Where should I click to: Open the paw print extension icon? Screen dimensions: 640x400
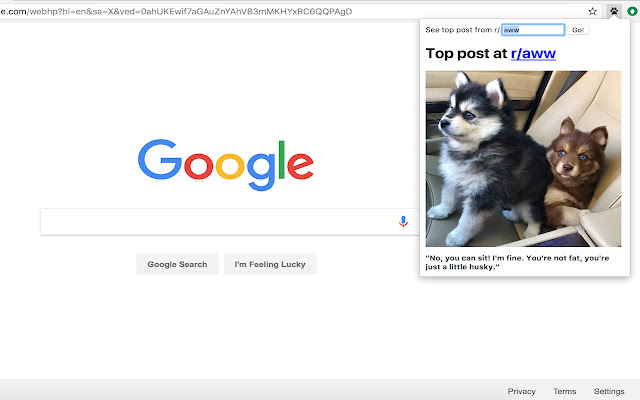(614, 11)
